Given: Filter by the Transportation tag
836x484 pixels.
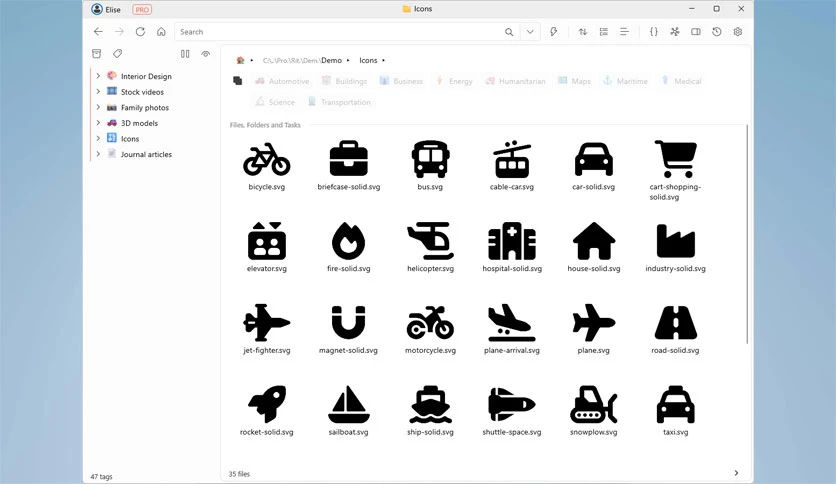Looking at the screenshot, I should (x=339, y=102).
